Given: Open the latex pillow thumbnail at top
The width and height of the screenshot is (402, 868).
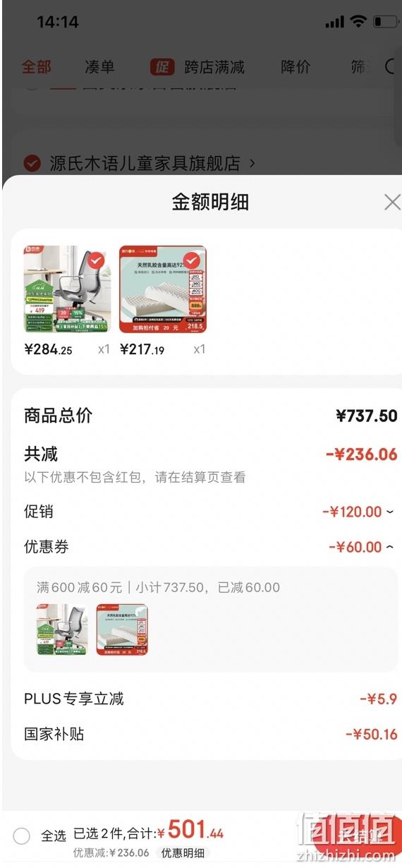Looking at the screenshot, I should pos(163,289).
